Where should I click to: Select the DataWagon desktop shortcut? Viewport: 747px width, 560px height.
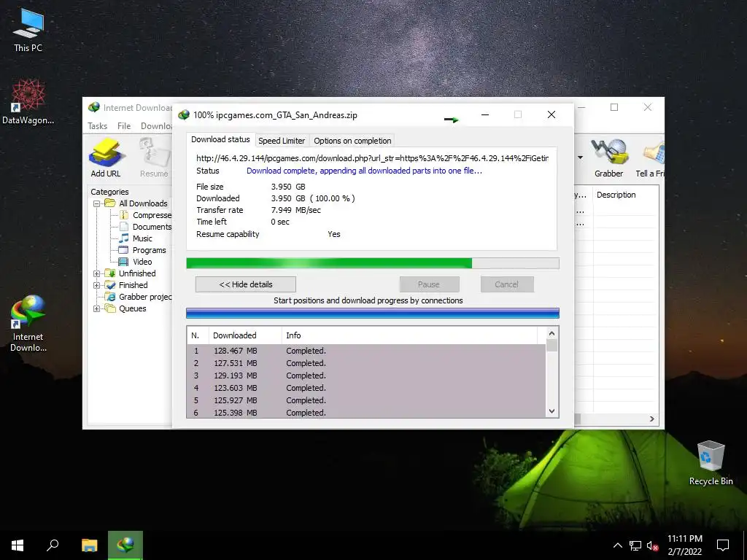[x=28, y=102]
